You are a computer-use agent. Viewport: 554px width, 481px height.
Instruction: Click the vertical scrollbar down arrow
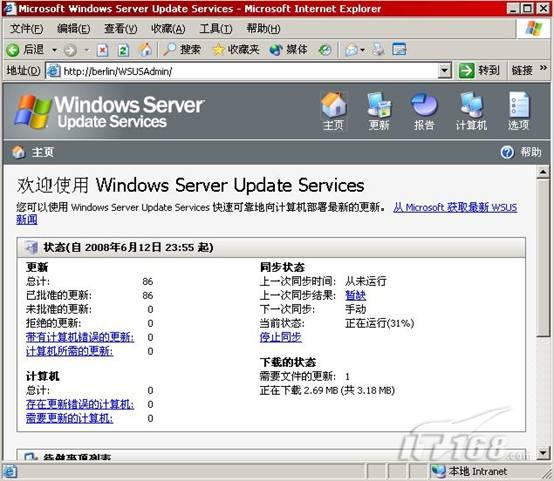543,452
